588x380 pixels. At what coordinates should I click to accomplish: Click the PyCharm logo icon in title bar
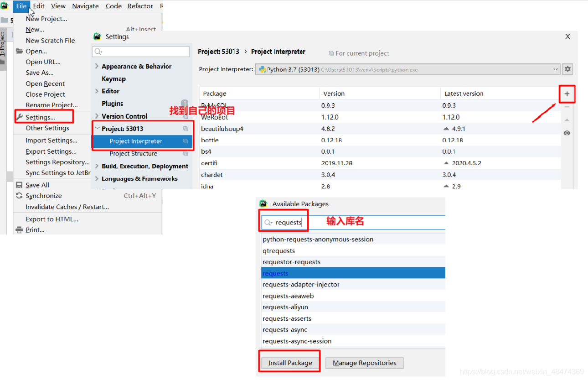(x=5, y=5)
